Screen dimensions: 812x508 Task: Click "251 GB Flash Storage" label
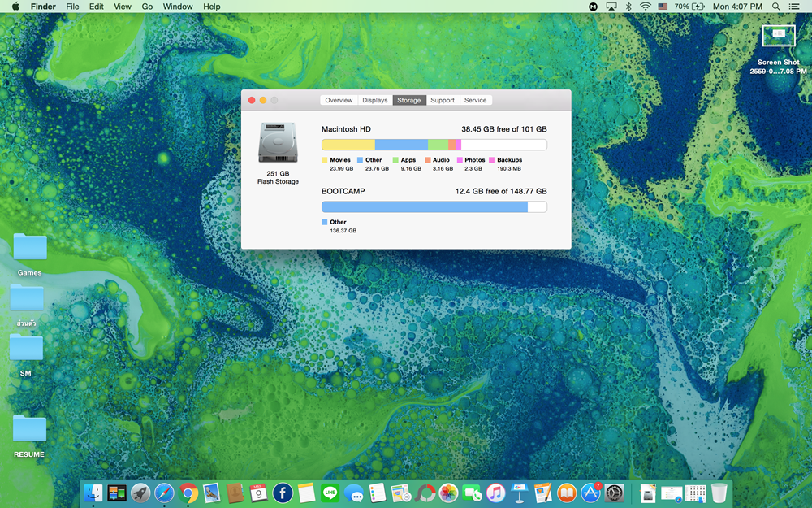[x=278, y=177]
